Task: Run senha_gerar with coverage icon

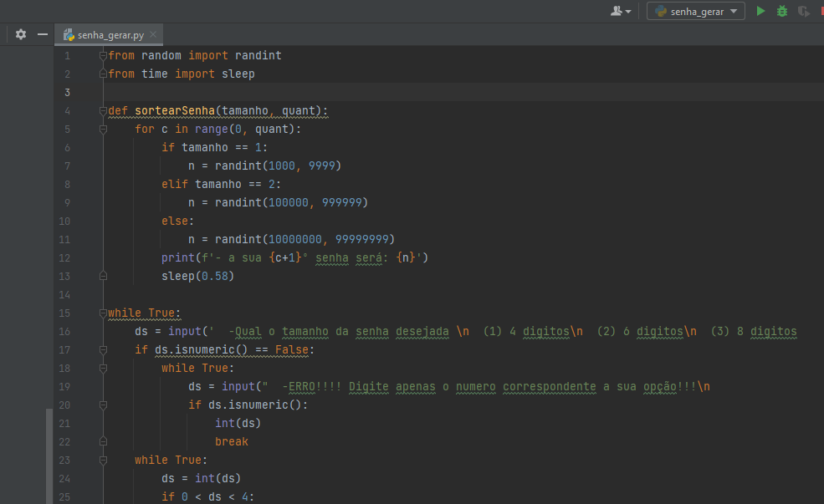Action: pos(802,11)
